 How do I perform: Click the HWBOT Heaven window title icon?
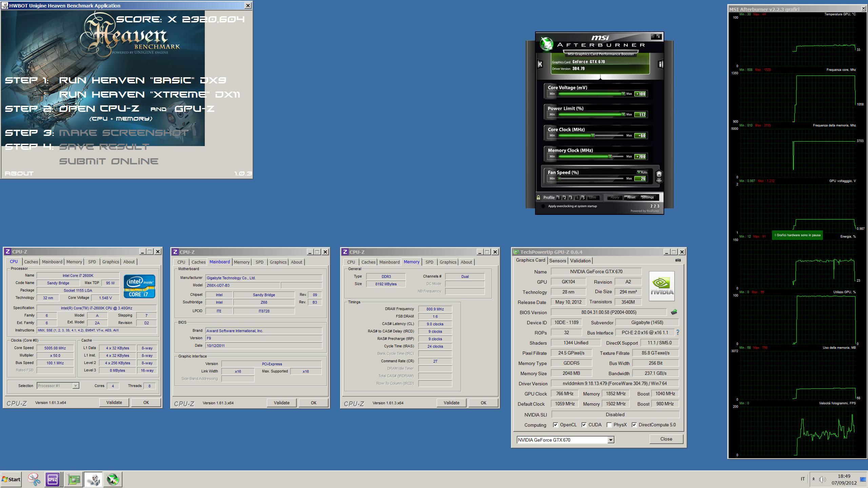pos(4,5)
